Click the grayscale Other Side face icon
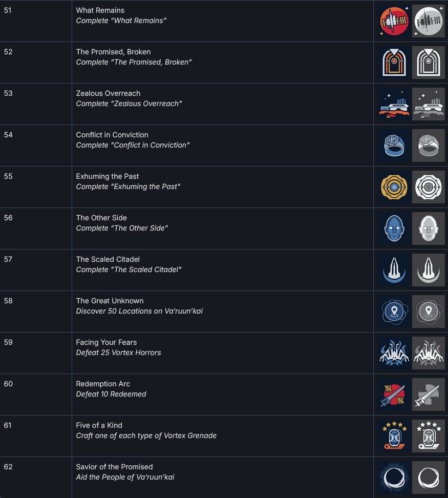448x498 pixels. (429, 229)
